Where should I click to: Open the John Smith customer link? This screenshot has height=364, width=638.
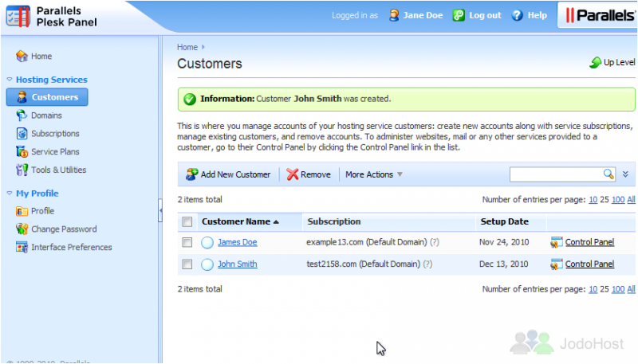(x=237, y=264)
